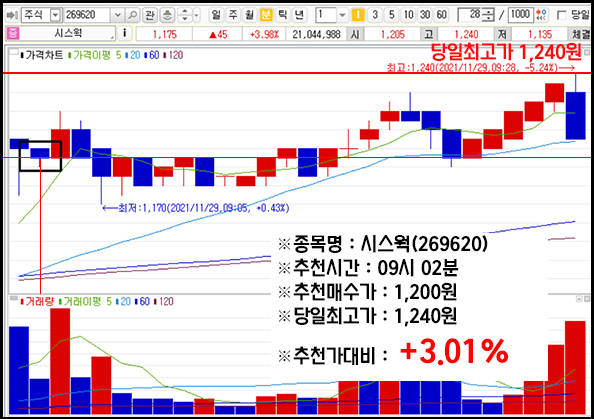This screenshot has width=594, height=419.
Task: Click the magnifier stock search icon
Action: (133, 15)
